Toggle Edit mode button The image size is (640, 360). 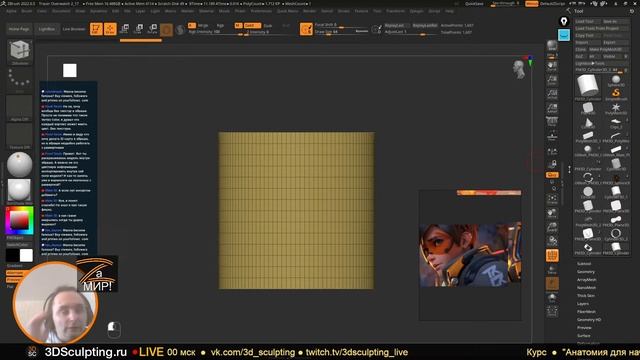click(x=96, y=29)
